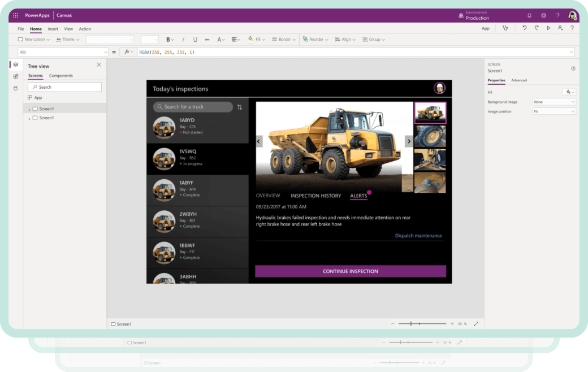
Task: Click the CONTINUE INSPECTION button
Action: point(351,271)
